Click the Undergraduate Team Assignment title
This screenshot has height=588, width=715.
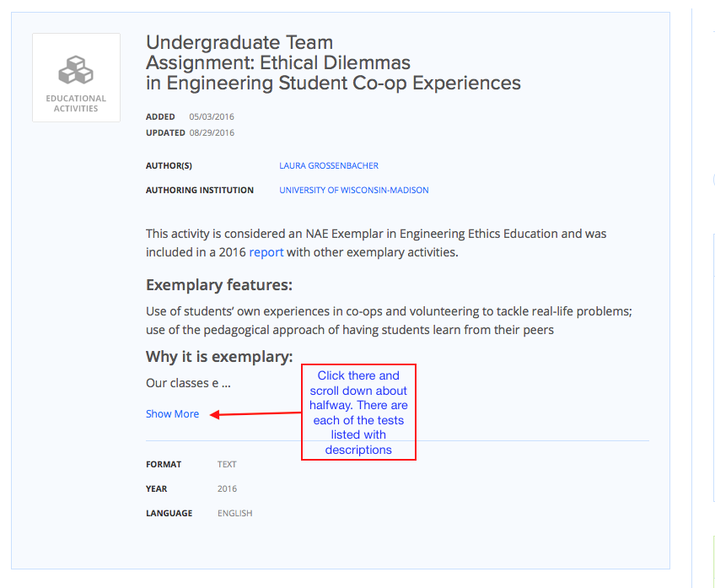click(333, 62)
